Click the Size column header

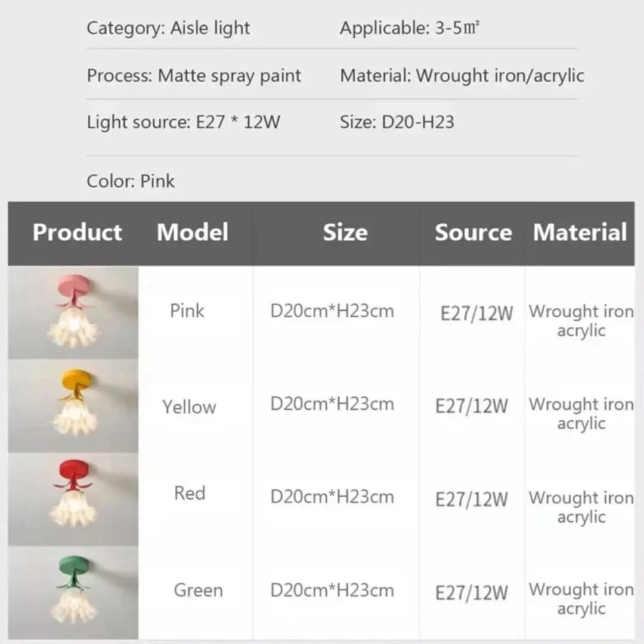tap(345, 232)
